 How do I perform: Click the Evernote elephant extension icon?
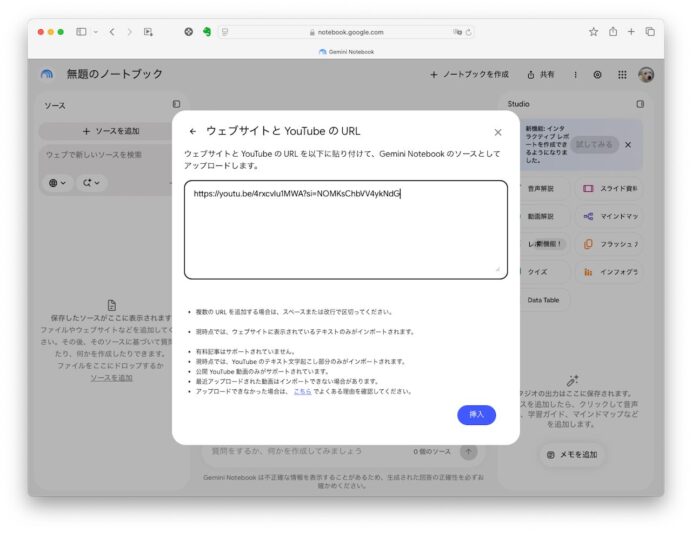point(207,32)
